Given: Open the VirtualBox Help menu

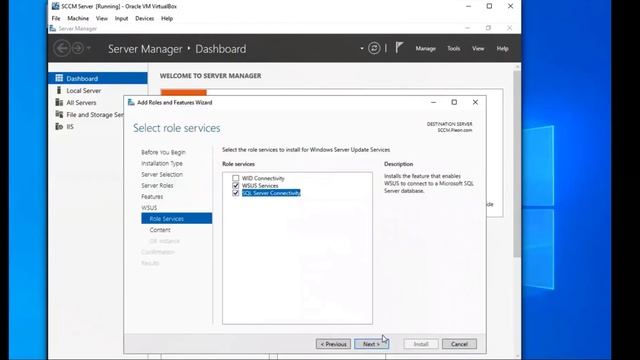Looking at the screenshot, I should (x=167, y=18).
